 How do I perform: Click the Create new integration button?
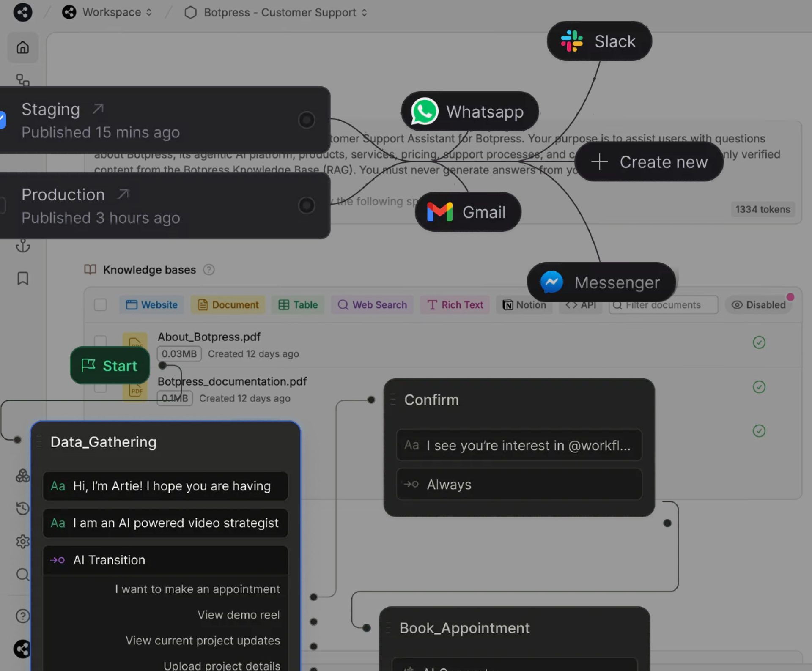coord(649,162)
